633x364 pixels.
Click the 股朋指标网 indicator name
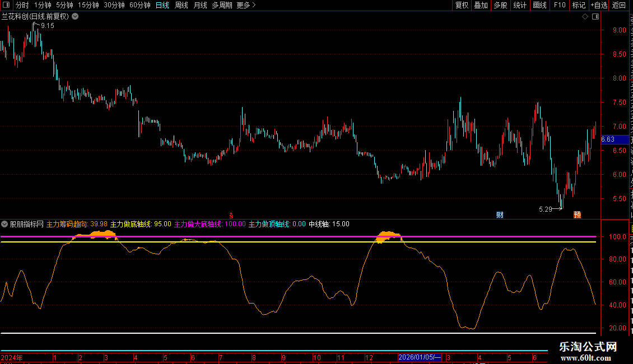pyautogui.click(x=27, y=224)
